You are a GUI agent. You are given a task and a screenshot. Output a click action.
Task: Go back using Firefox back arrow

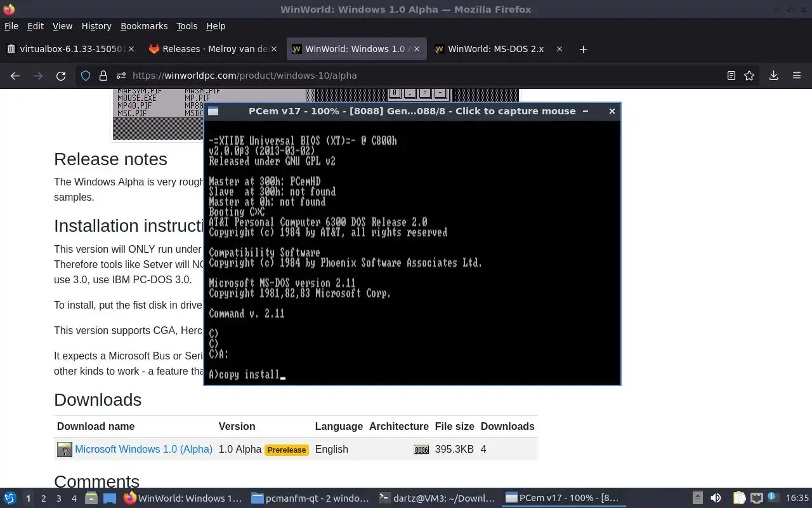[x=15, y=76]
